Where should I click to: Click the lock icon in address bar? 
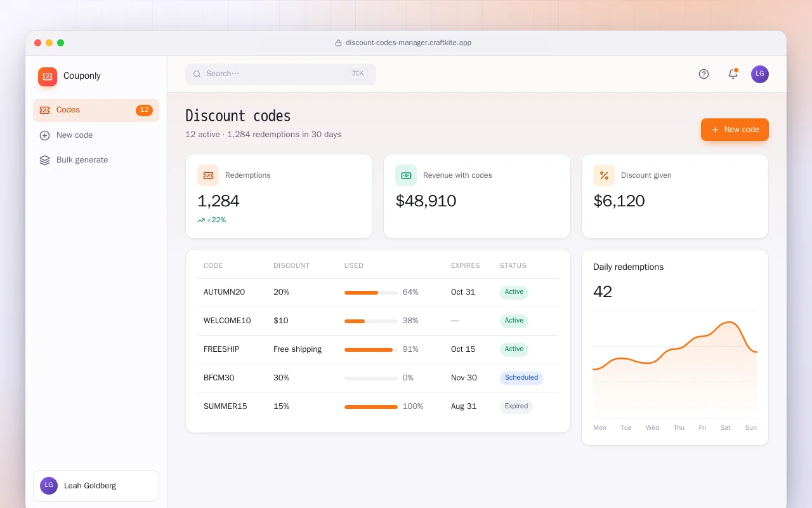338,43
